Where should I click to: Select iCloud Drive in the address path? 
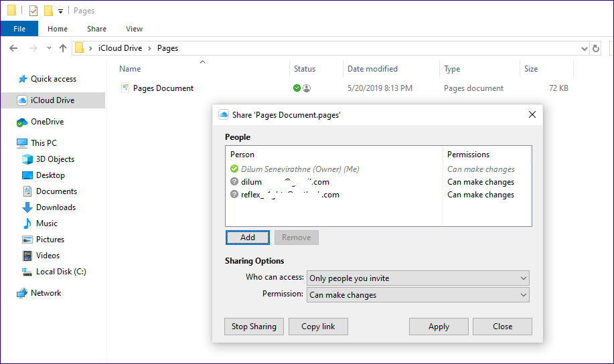[121, 48]
